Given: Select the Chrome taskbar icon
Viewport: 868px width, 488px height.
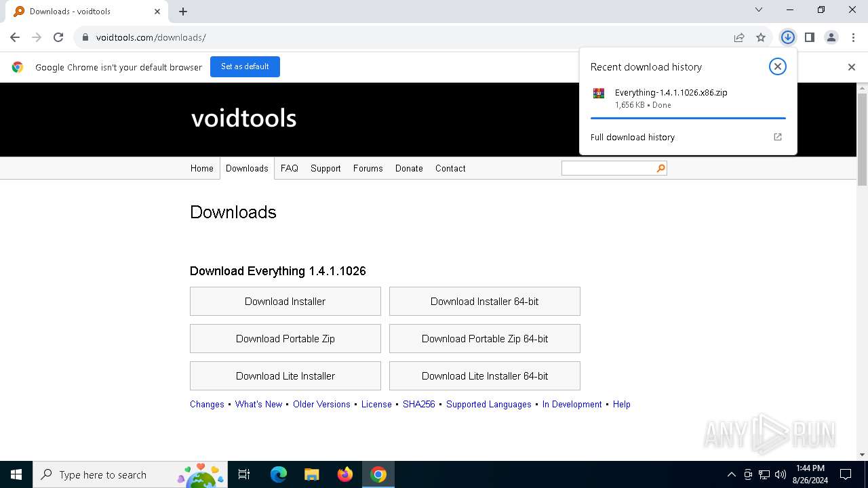Looking at the screenshot, I should pos(378,474).
